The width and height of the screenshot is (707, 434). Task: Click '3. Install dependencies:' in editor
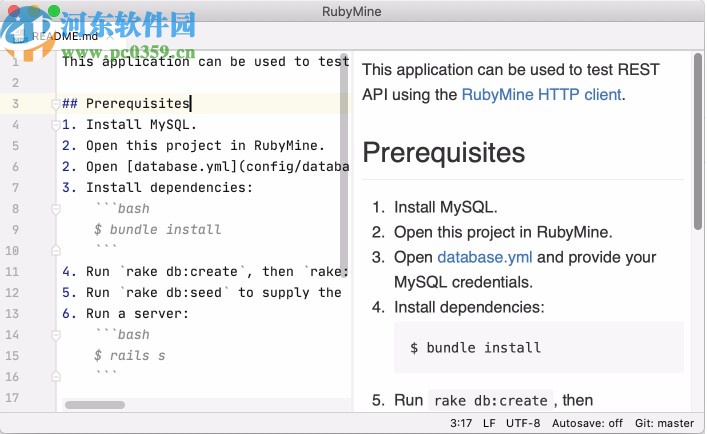click(x=157, y=187)
